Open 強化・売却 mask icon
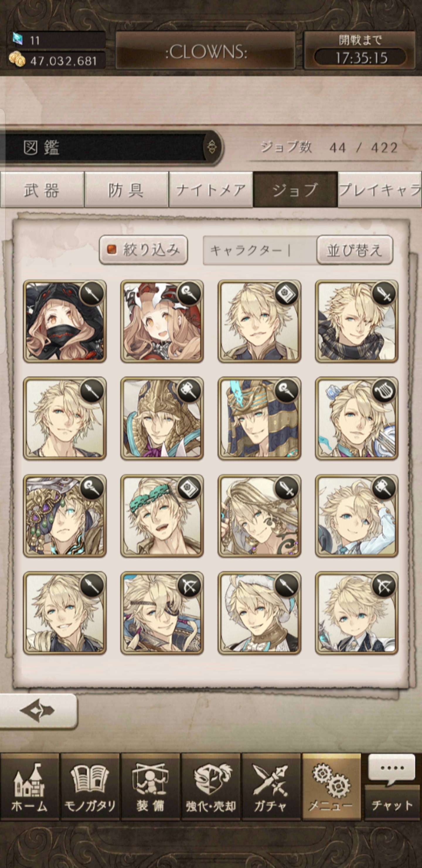Viewport: 422px width, 868px height. coord(211,787)
